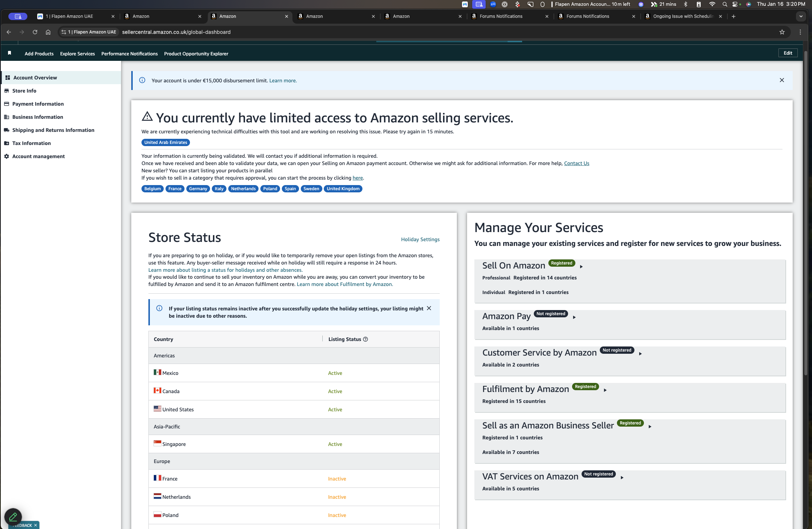Click the Poland flag icon in the table
This screenshot has width=812, height=529.
pyautogui.click(x=158, y=514)
